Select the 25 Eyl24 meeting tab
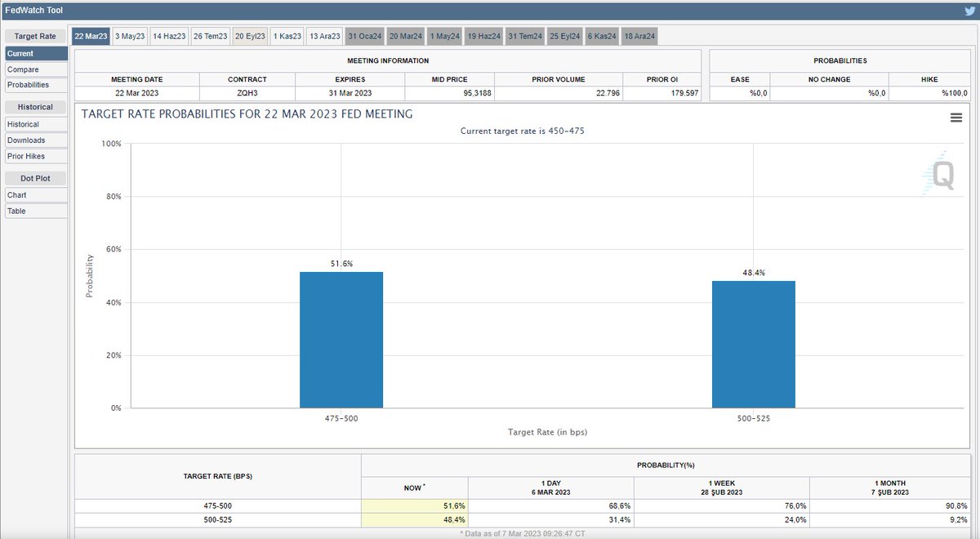This screenshot has height=539, width=980. 564,36
